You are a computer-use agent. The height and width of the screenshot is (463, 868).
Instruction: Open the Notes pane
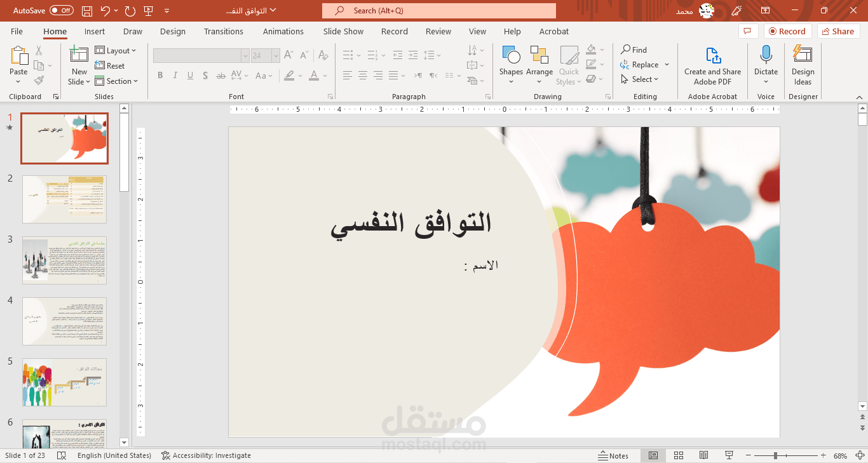tap(615, 455)
